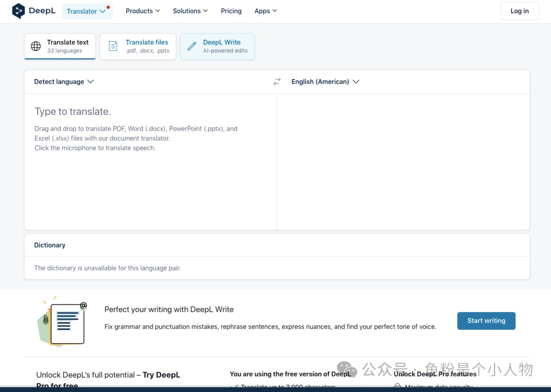551x392 pixels.
Task: Open the Detect language source dropdown
Action: tap(64, 82)
